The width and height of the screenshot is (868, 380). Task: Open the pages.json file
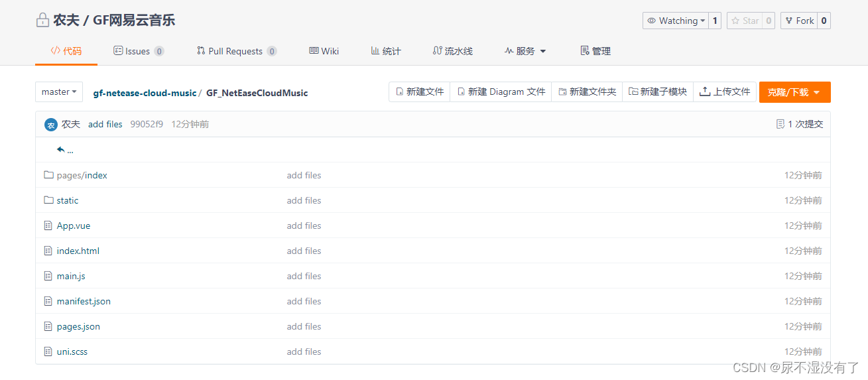coord(78,326)
